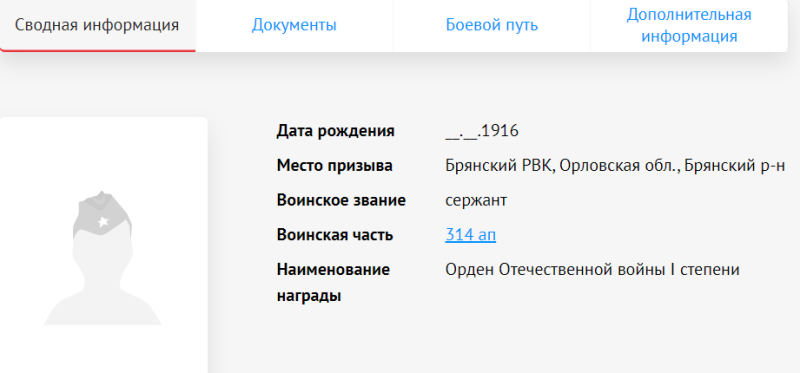Select the Брянский РВК, Орловская обл. text
The width and height of the screenshot is (800, 373).
562,166
